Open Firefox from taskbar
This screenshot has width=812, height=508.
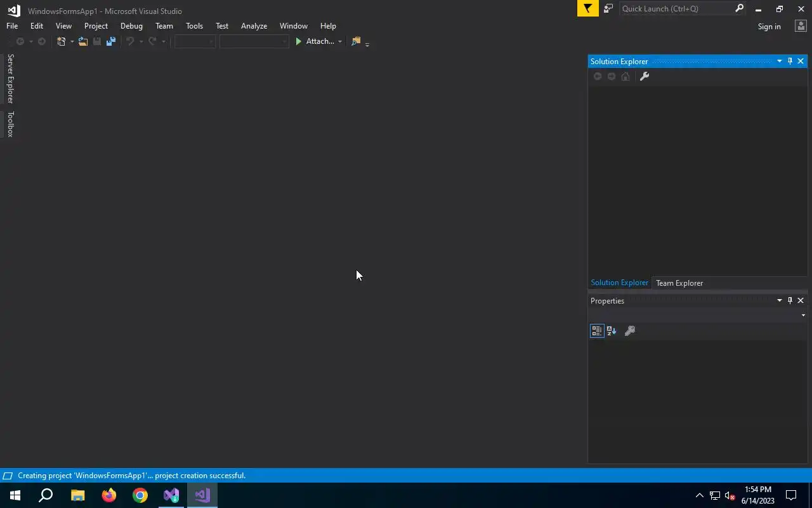tap(109, 495)
